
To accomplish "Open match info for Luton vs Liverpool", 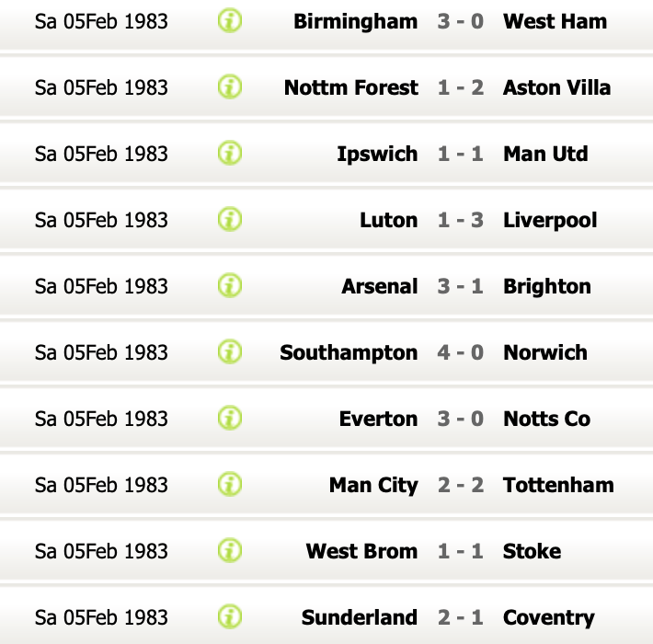I will 230,219.
